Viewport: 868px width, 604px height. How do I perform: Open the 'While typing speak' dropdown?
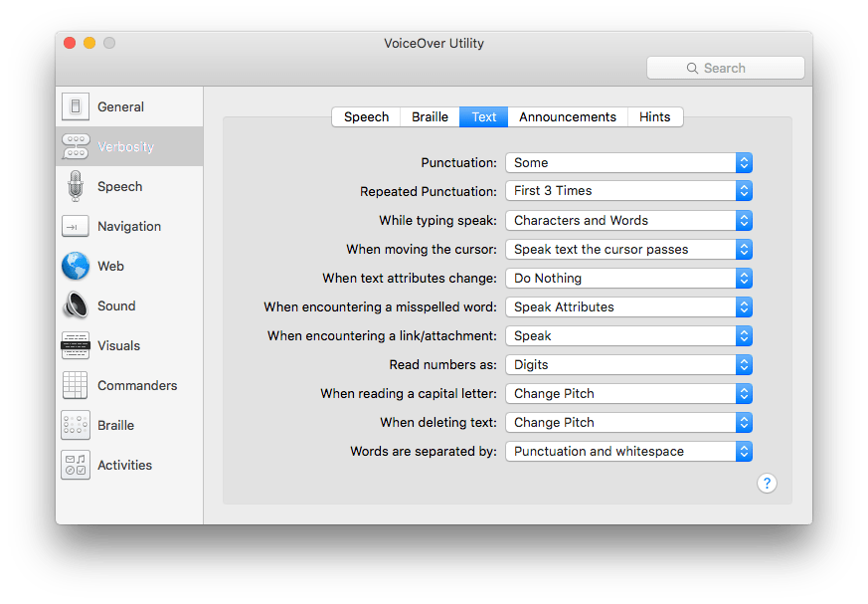click(x=628, y=220)
